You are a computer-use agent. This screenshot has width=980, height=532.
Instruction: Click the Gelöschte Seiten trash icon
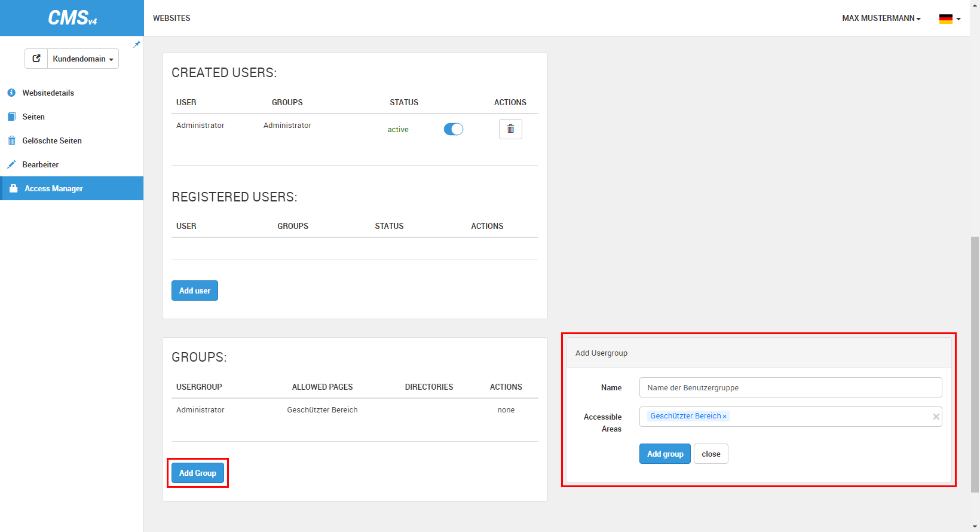click(x=11, y=140)
